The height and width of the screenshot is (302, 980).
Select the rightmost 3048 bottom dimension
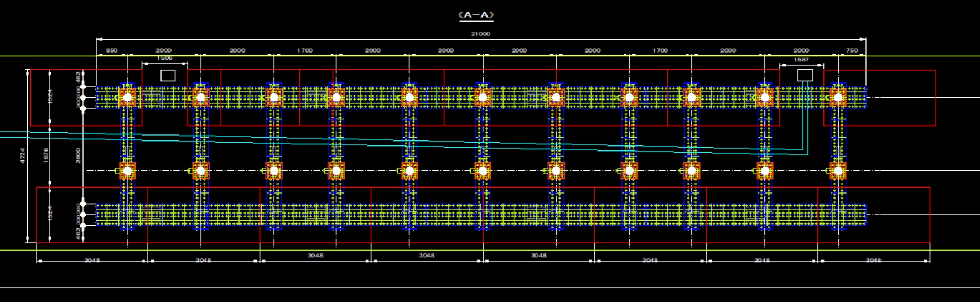point(873,260)
